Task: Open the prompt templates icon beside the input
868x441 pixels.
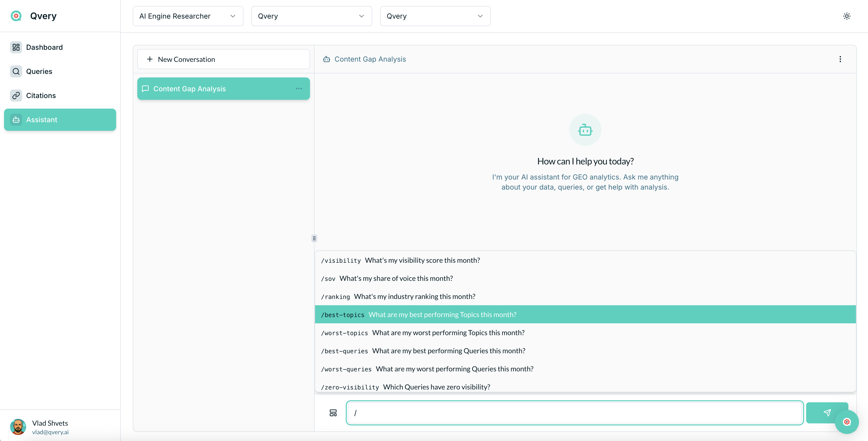Action: (x=333, y=413)
